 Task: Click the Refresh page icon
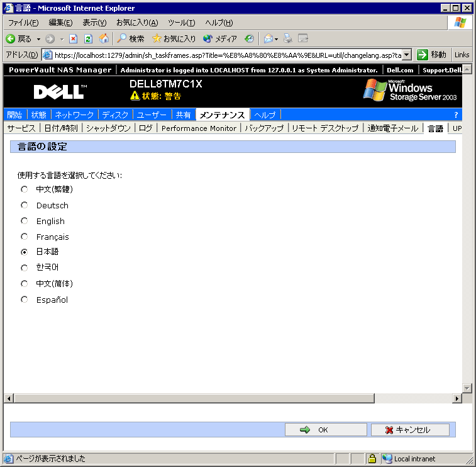click(x=88, y=39)
